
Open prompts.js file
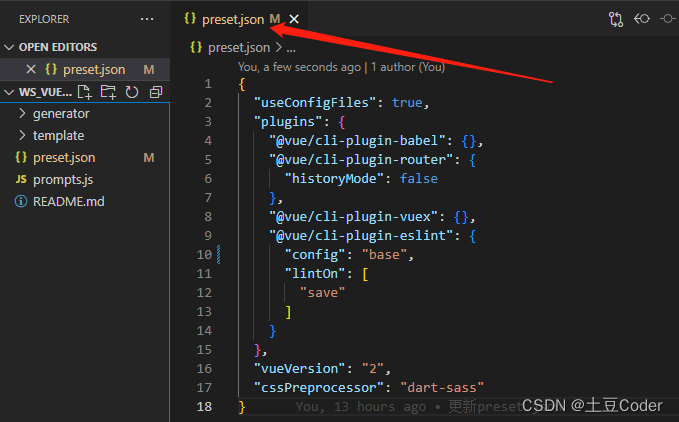pos(85,180)
